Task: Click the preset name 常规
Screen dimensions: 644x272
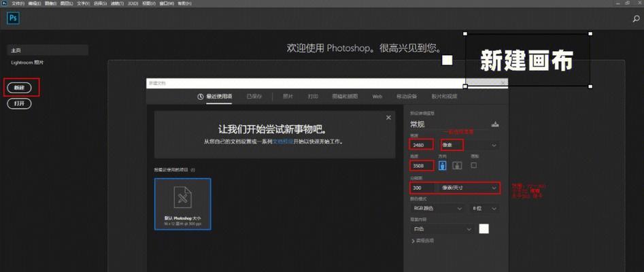Action: [418, 124]
